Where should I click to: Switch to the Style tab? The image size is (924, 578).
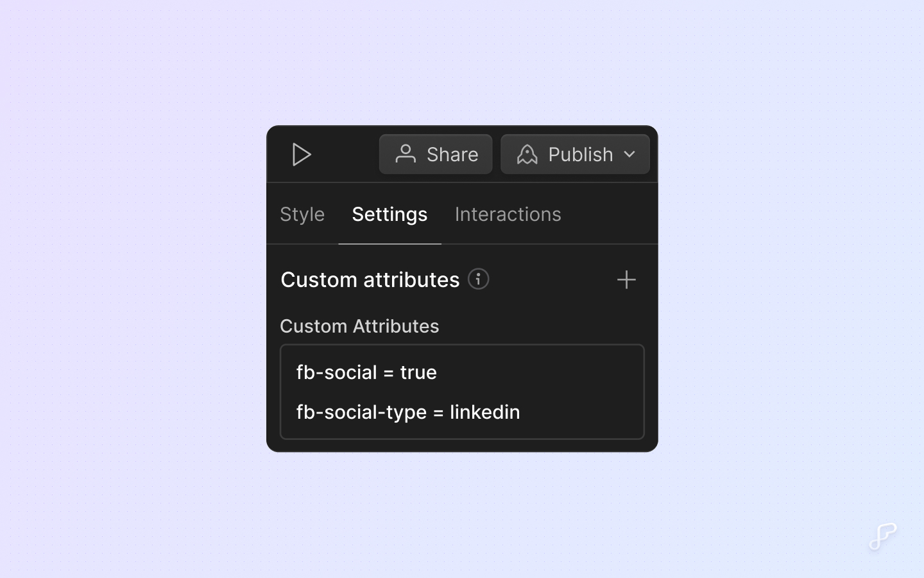point(302,214)
